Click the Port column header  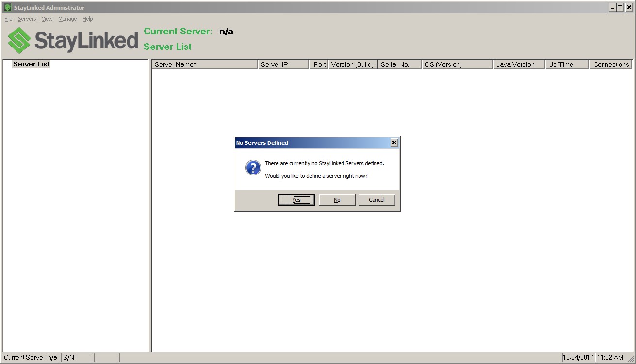318,64
